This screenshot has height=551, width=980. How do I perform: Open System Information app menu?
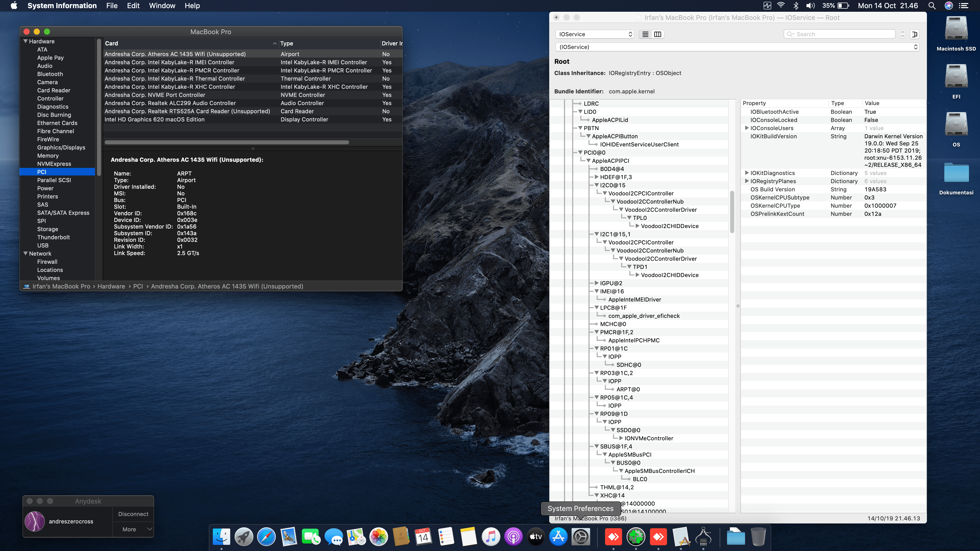pyautogui.click(x=62, y=6)
